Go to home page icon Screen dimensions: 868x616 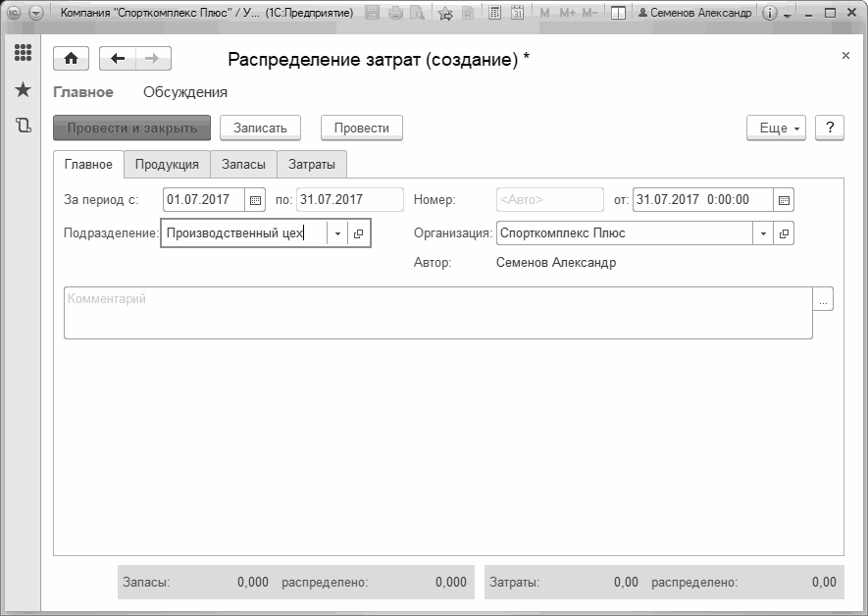71,59
